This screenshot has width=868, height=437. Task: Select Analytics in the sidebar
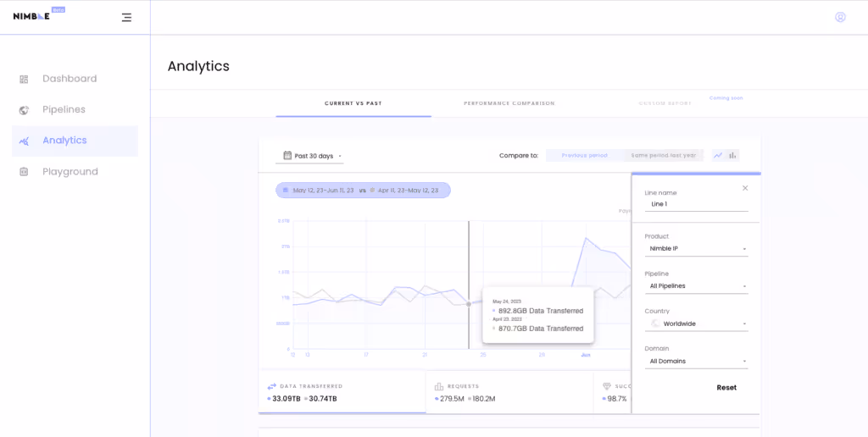coord(75,141)
